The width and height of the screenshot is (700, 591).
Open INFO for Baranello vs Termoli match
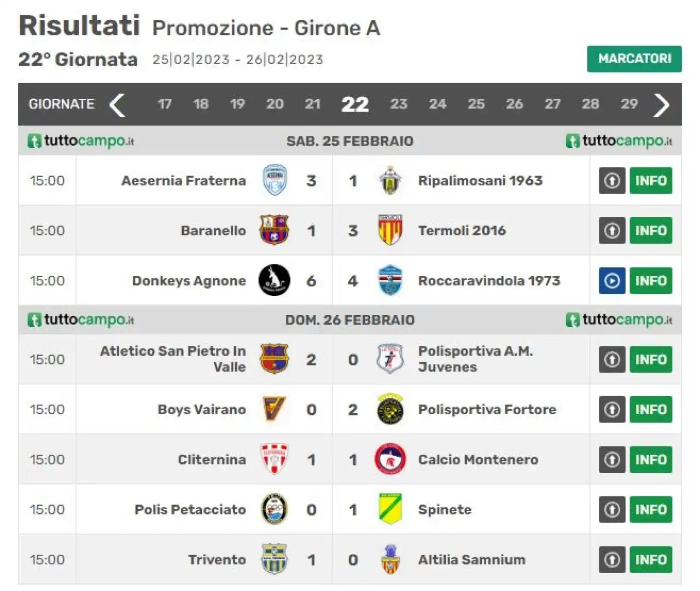click(651, 230)
